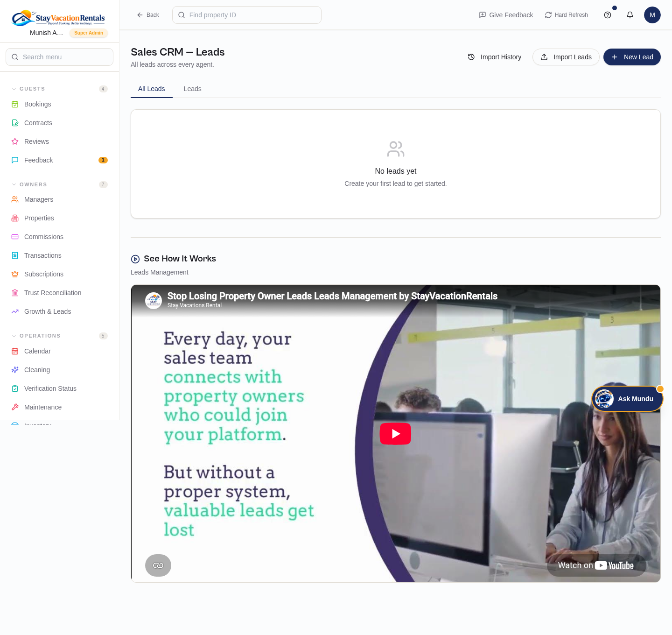
Task: Click the Import Leads button
Action: (566, 57)
